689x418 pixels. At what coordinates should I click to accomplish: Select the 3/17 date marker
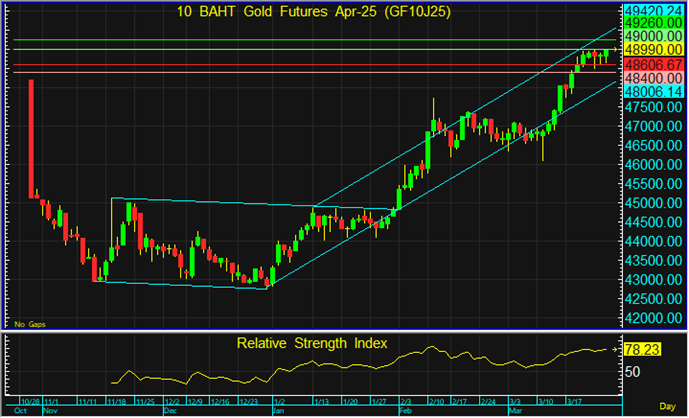click(x=574, y=402)
